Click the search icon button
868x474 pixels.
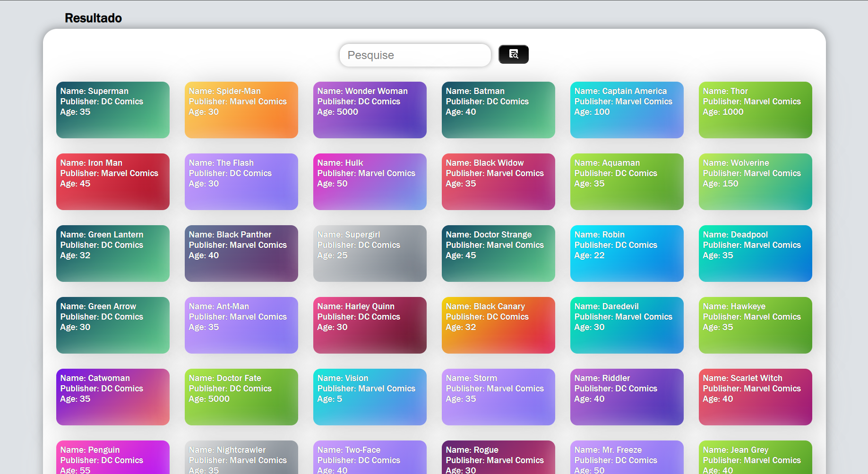coord(513,54)
